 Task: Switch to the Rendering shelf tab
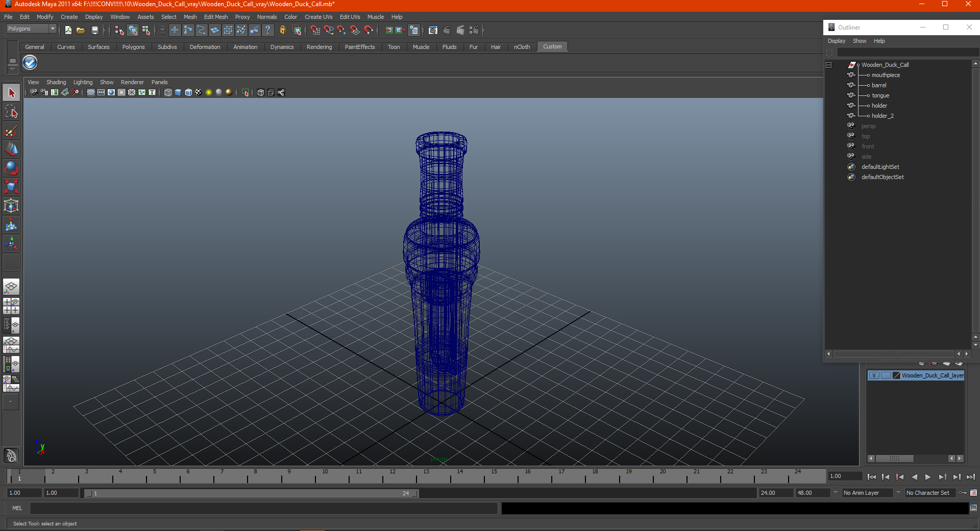(x=319, y=47)
